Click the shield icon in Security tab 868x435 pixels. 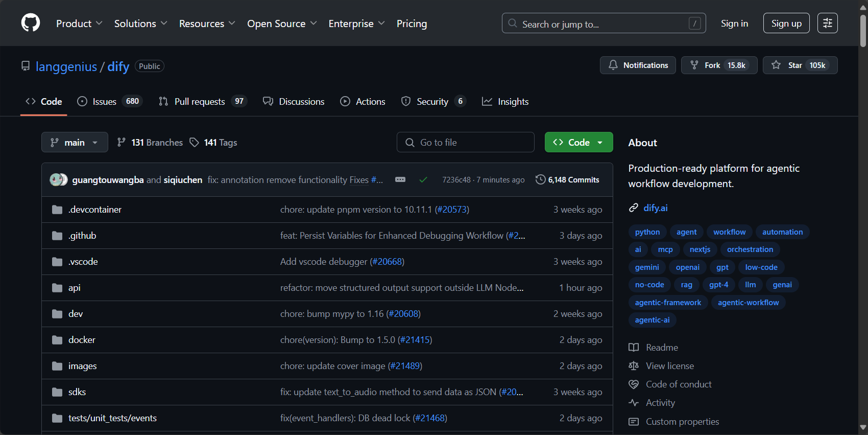coord(406,101)
